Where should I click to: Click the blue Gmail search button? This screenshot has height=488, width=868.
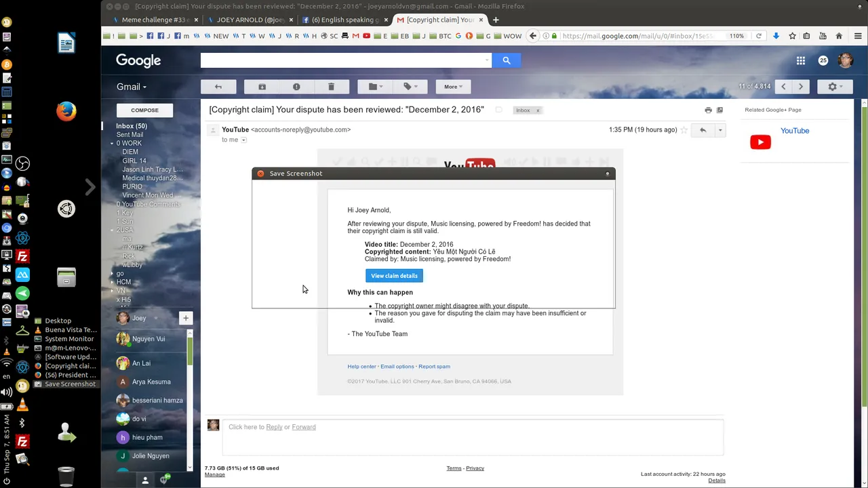point(506,60)
